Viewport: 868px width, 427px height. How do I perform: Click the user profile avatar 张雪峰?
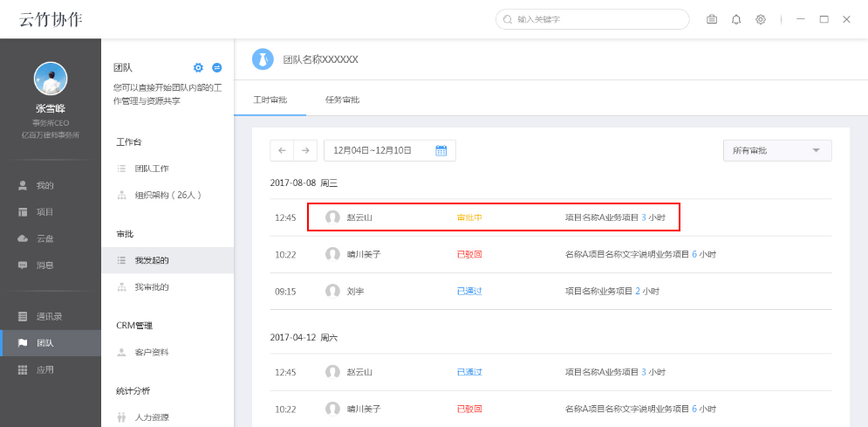(x=51, y=79)
